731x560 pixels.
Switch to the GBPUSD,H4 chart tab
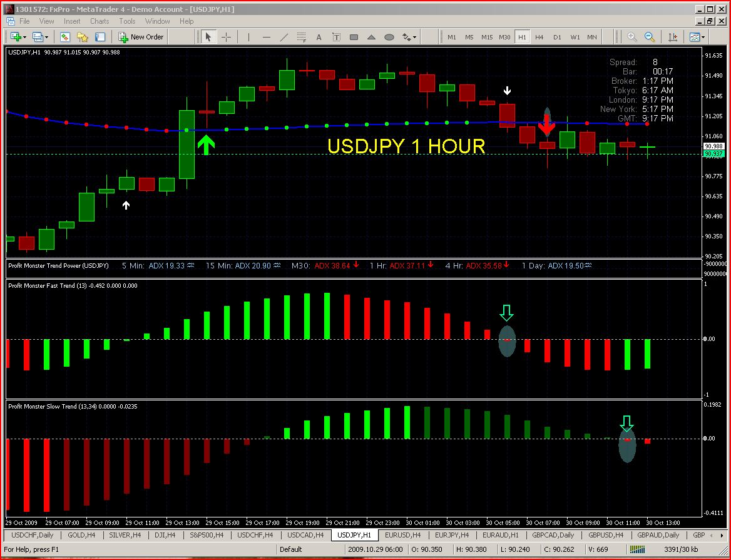606,535
